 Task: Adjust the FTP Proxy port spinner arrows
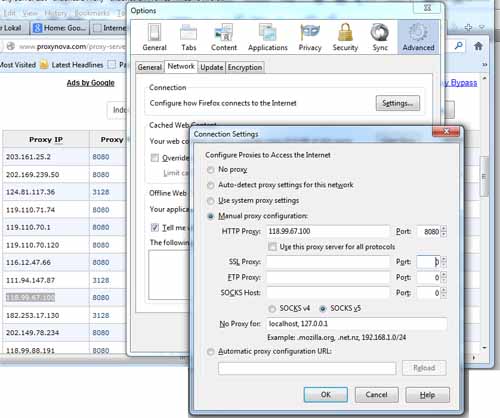pyautogui.click(x=444, y=277)
